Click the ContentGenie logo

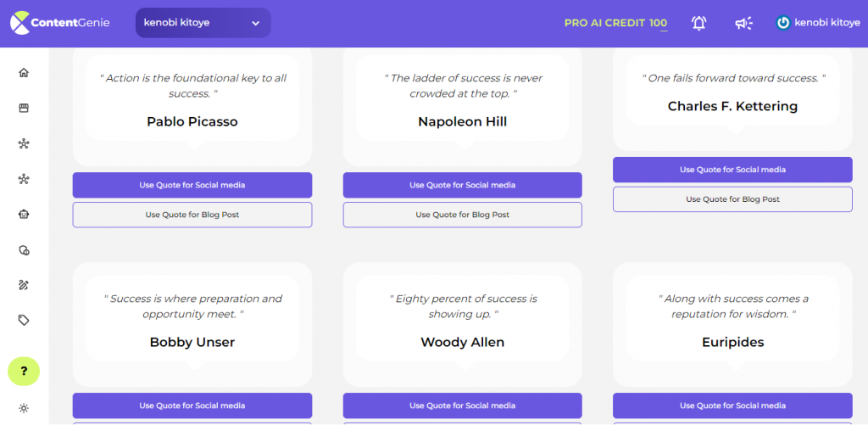[x=60, y=23]
